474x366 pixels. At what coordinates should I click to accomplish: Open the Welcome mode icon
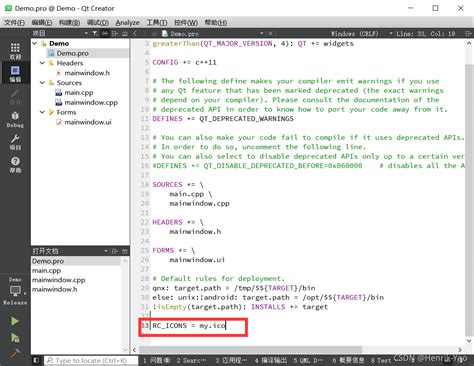[x=15, y=51]
